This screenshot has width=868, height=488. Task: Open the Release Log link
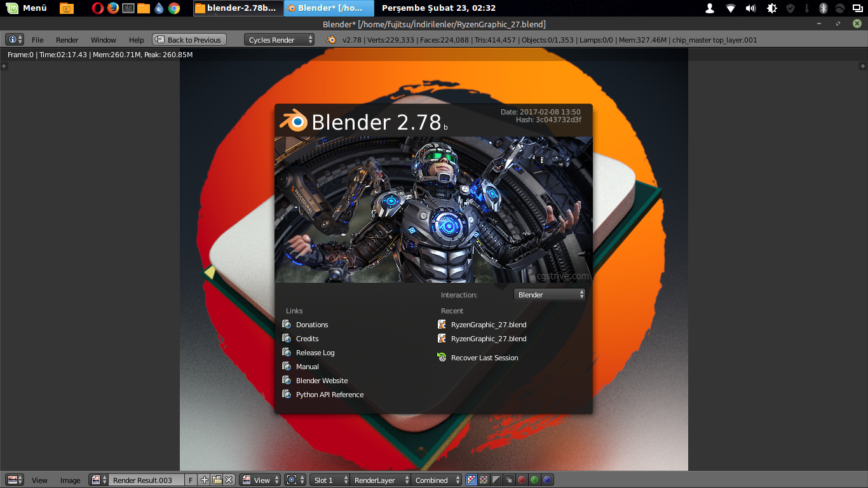click(x=315, y=353)
